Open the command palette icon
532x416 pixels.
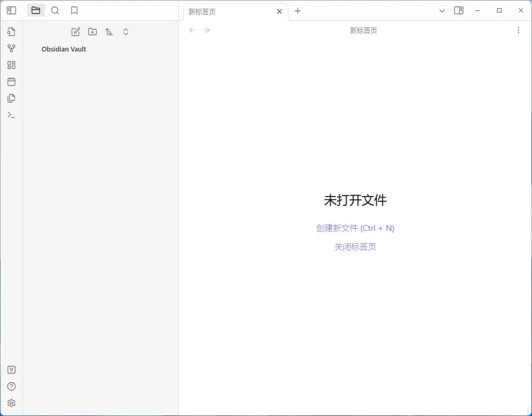point(11,115)
